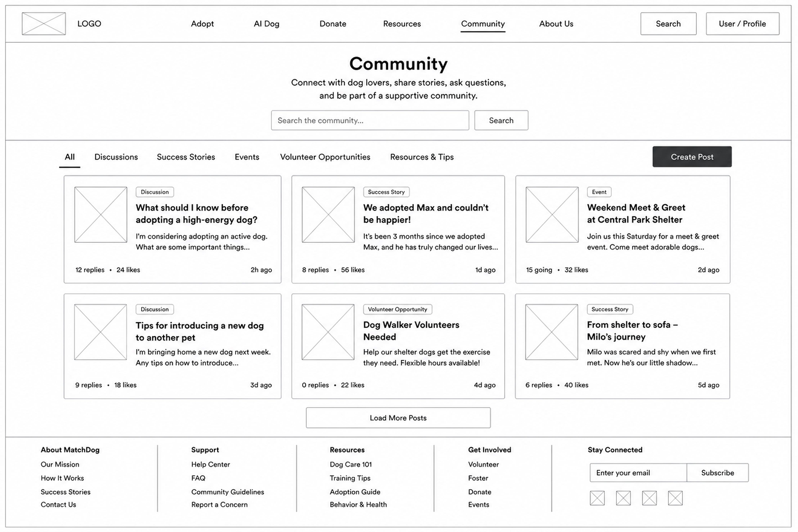Click '12 replies' on high-energy dog post

[x=90, y=270]
